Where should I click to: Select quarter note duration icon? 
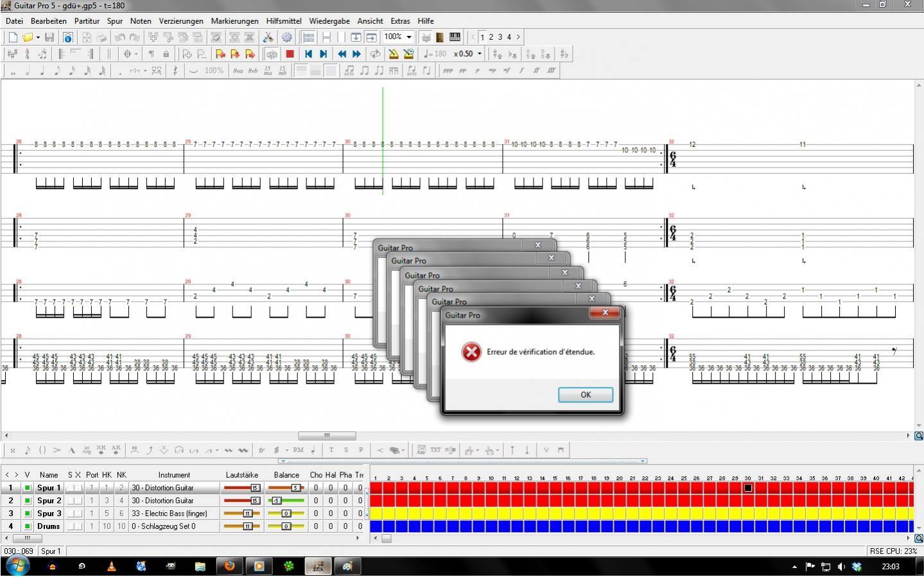(x=42, y=71)
